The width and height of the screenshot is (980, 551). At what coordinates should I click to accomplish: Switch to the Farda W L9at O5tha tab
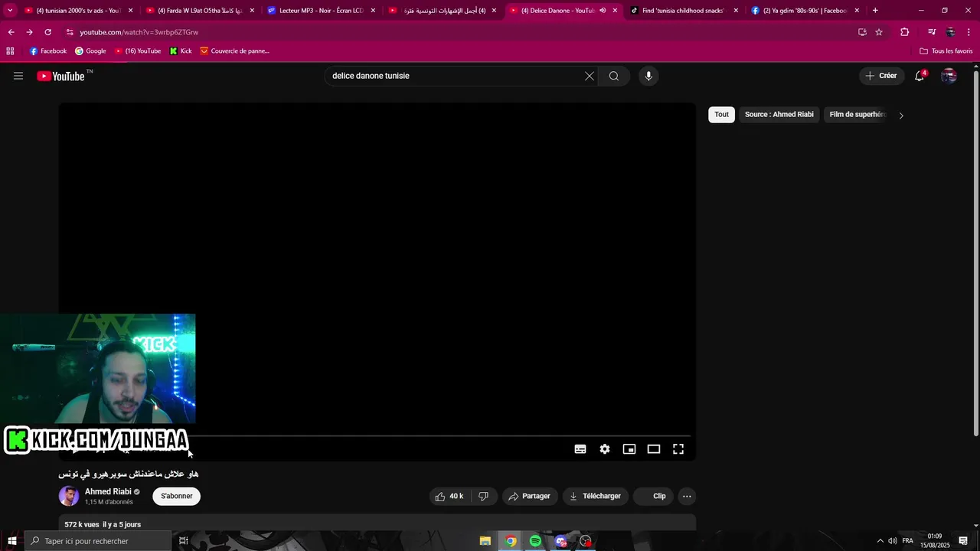[x=200, y=11]
